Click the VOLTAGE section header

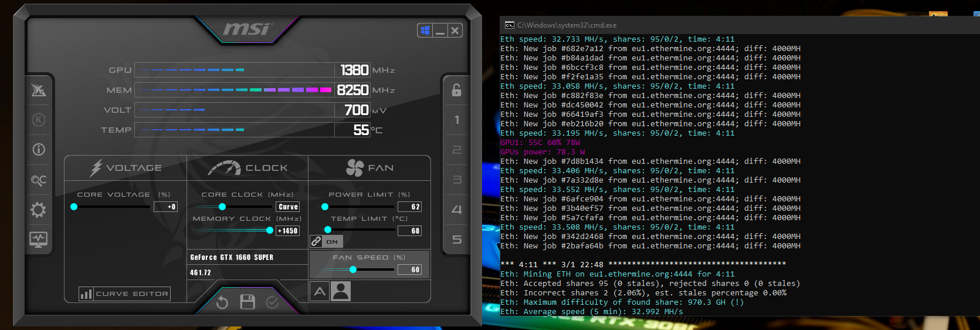coord(126,168)
